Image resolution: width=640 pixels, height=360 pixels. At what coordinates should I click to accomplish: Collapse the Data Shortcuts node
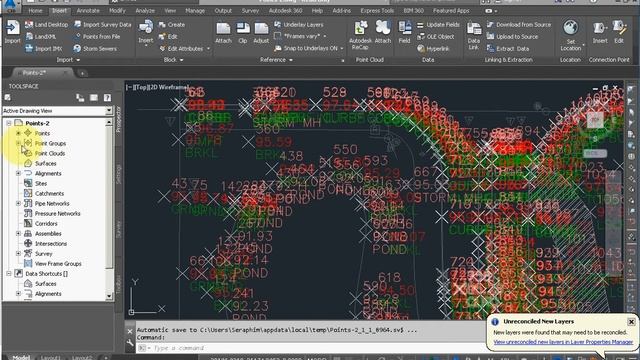(9, 273)
